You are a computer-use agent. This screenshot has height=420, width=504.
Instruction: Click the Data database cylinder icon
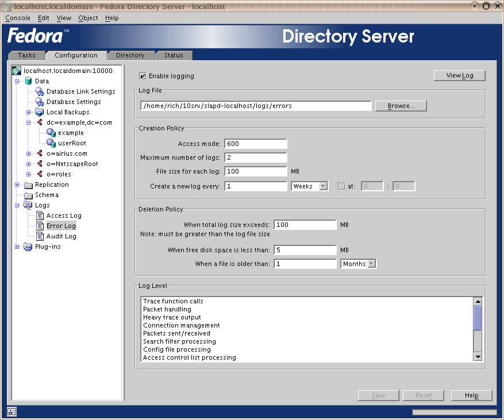[x=28, y=81]
